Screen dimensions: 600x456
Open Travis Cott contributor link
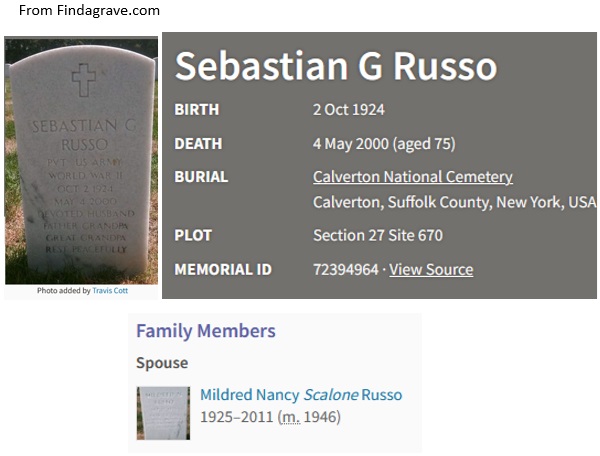pos(110,291)
